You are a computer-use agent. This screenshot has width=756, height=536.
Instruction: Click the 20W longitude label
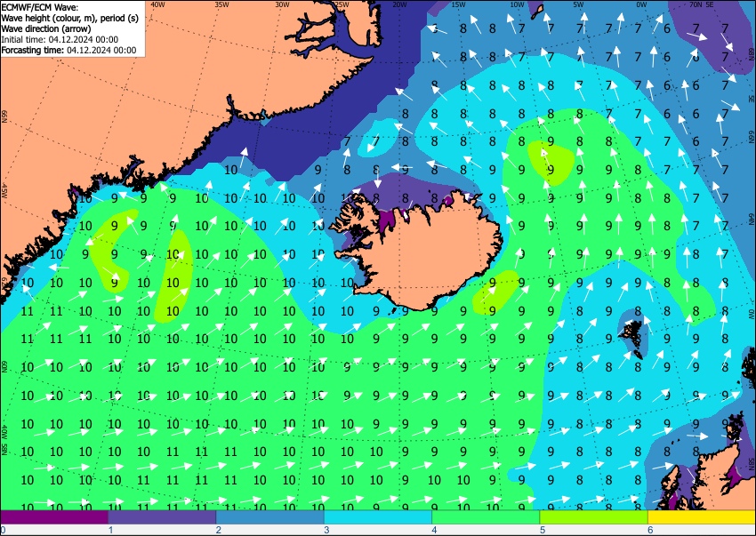click(399, 4)
